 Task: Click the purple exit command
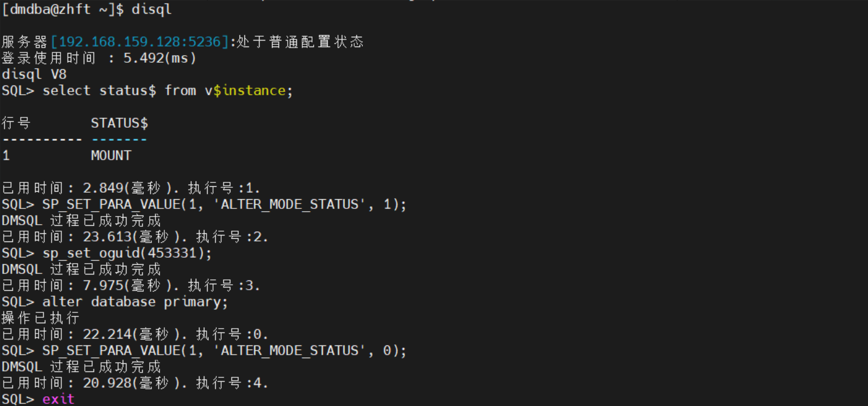pyautogui.click(x=58, y=399)
